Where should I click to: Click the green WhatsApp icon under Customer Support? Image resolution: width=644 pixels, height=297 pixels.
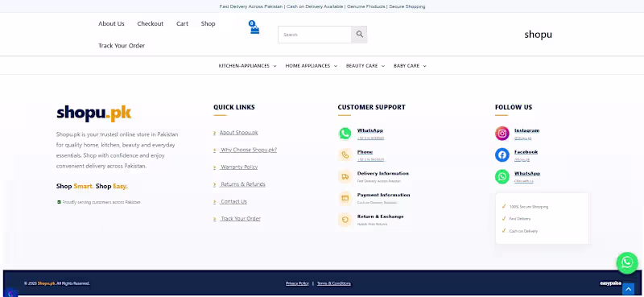pyautogui.click(x=345, y=134)
